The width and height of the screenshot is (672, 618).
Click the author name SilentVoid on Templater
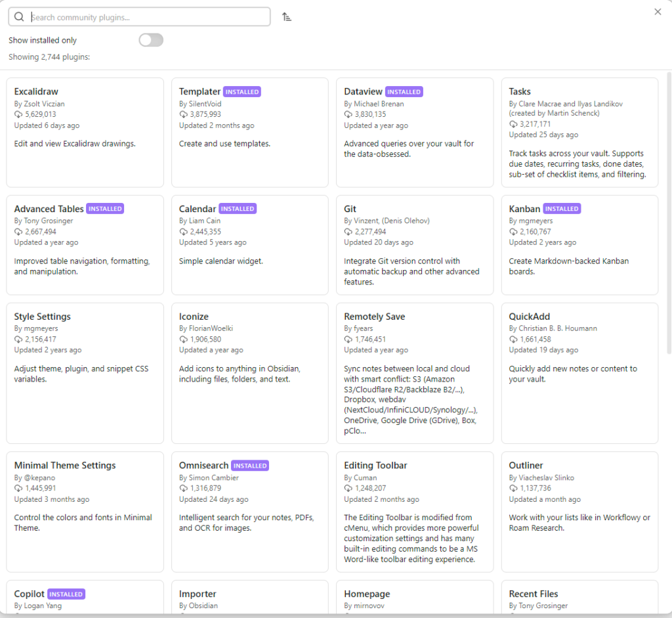click(x=200, y=103)
